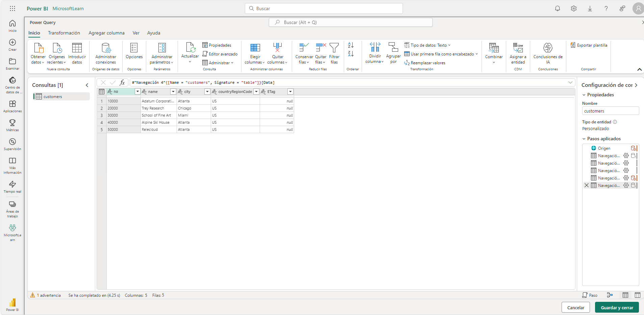Click Guardar y cerrar
This screenshot has width=644, height=315.
(617, 308)
